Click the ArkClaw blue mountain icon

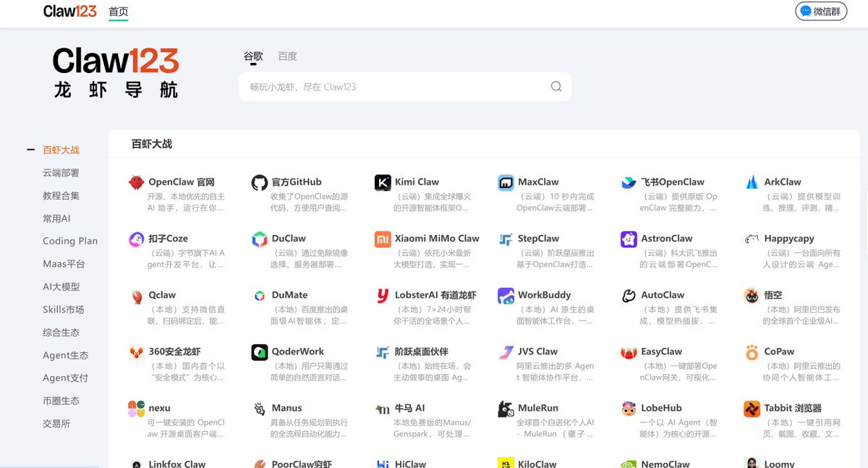(752, 182)
